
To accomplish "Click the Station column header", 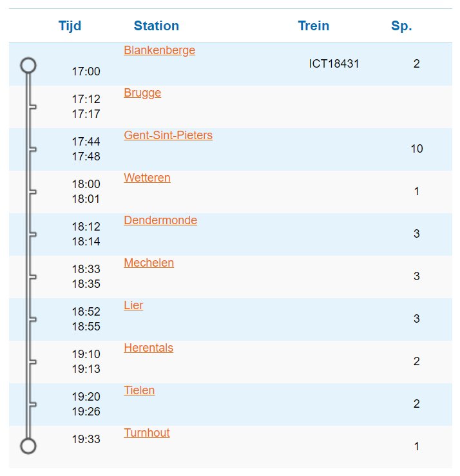I will (157, 26).
